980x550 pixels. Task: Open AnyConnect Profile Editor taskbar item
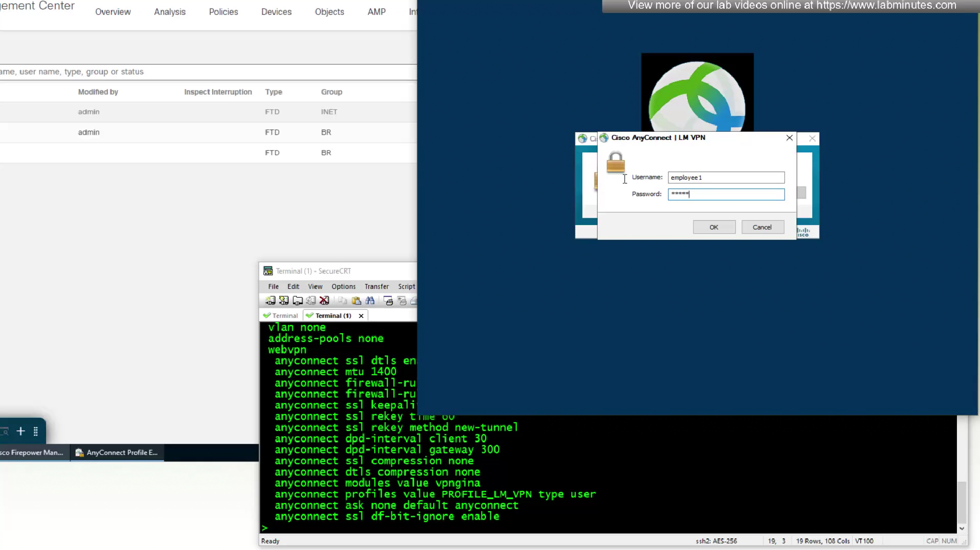[117, 453]
